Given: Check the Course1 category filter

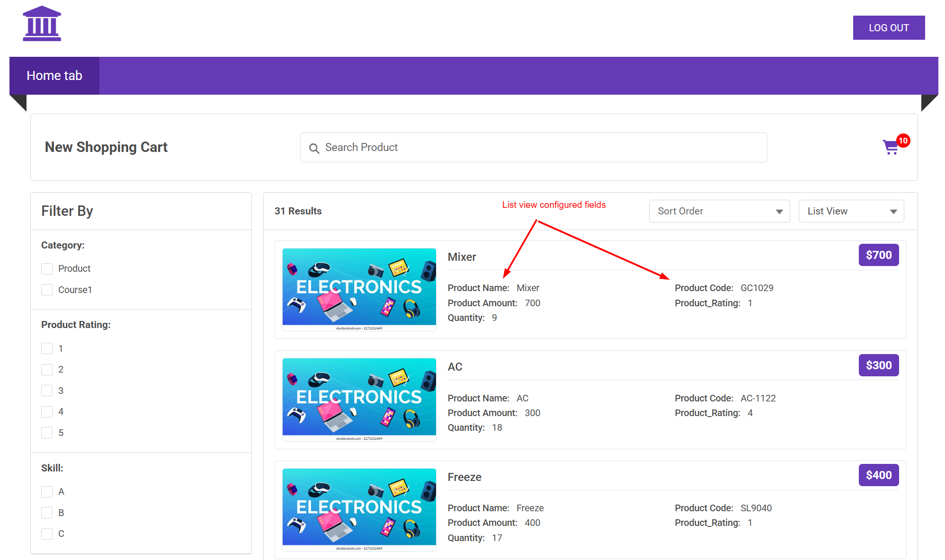Looking at the screenshot, I should (x=47, y=290).
